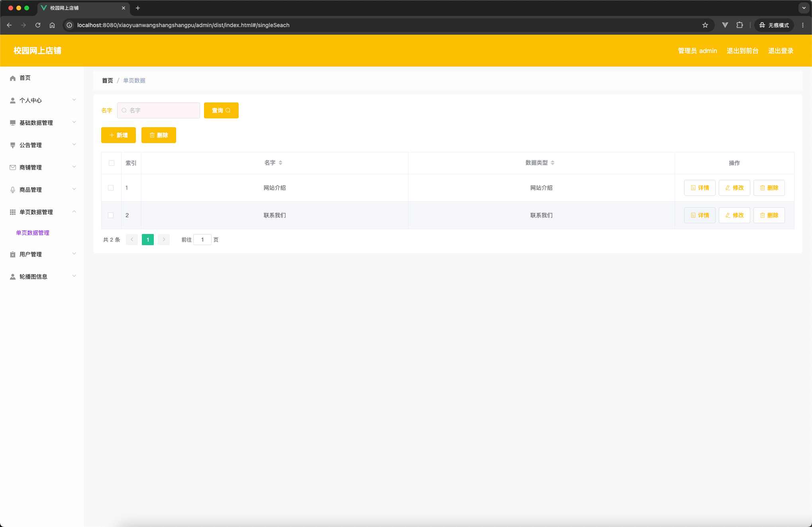Image resolution: width=812 pixels, height=527 pixels.
Task: Expand the 基础数据管理 chevron
Action: click(x=74, y=122)
